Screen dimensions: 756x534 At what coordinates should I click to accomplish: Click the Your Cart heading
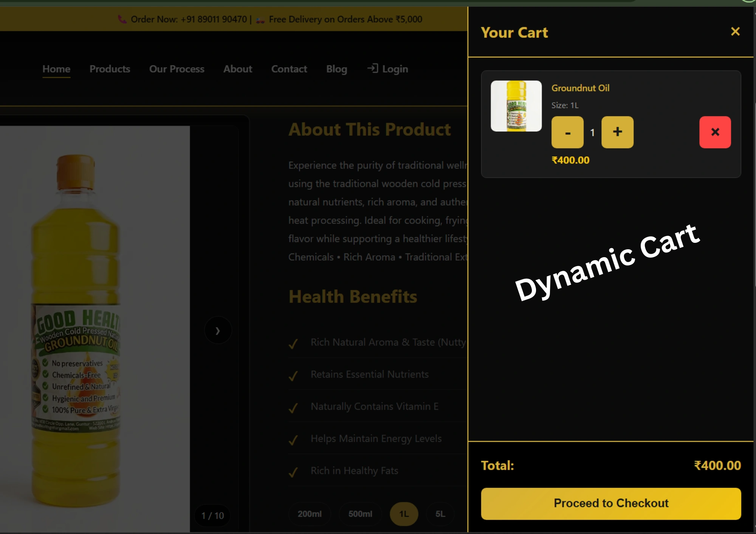(x=514, y=33)
